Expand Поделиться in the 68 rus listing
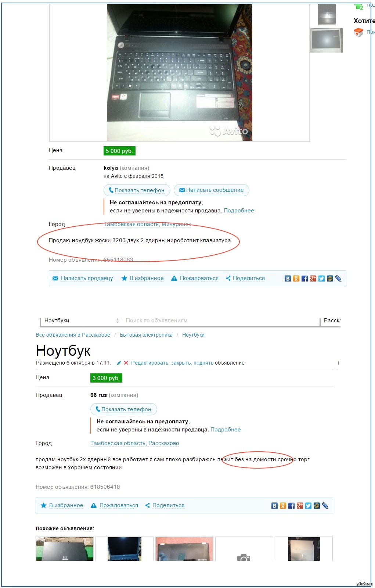 [165, 505]
